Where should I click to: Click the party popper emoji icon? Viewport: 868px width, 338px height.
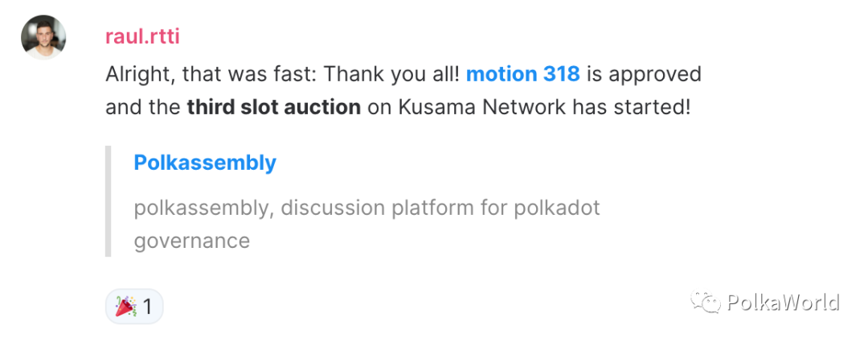(125, 306)
